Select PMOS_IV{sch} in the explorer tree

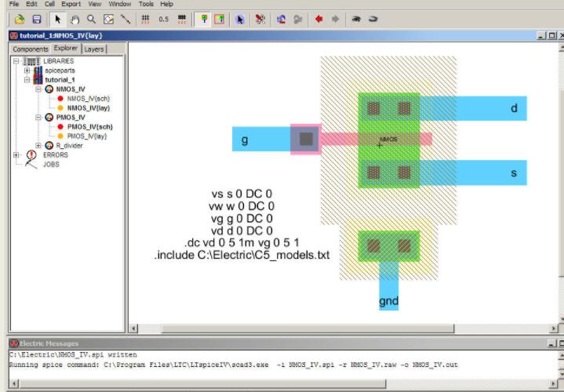89,126
